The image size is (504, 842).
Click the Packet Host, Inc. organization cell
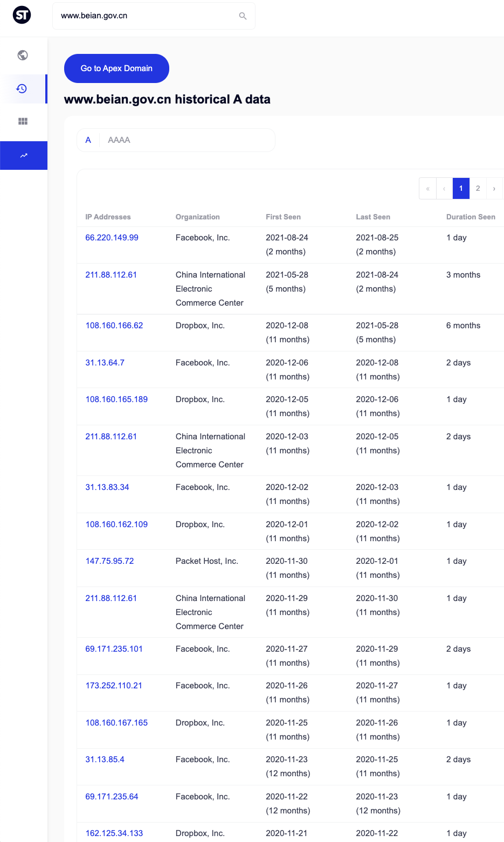[x=207, y=561]
